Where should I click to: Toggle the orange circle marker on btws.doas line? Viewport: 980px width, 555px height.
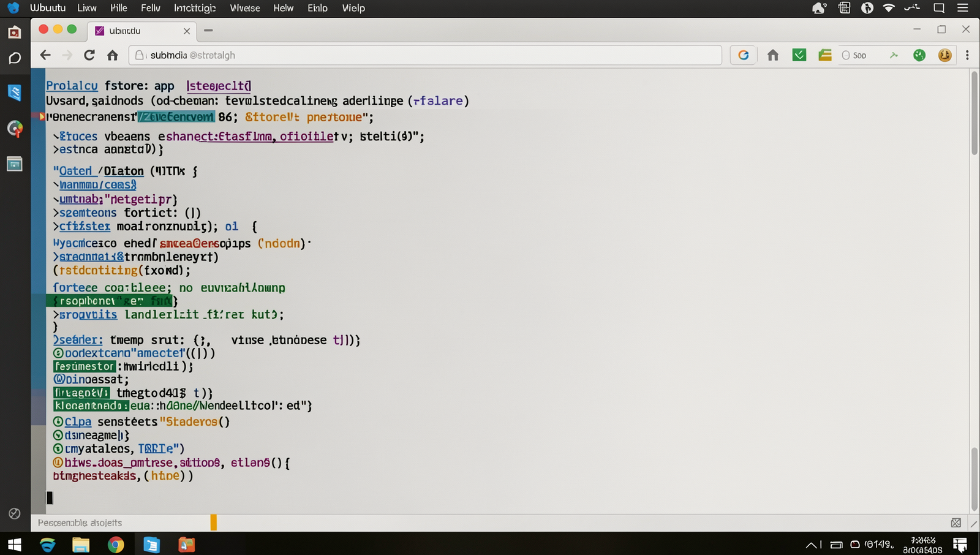58,462
